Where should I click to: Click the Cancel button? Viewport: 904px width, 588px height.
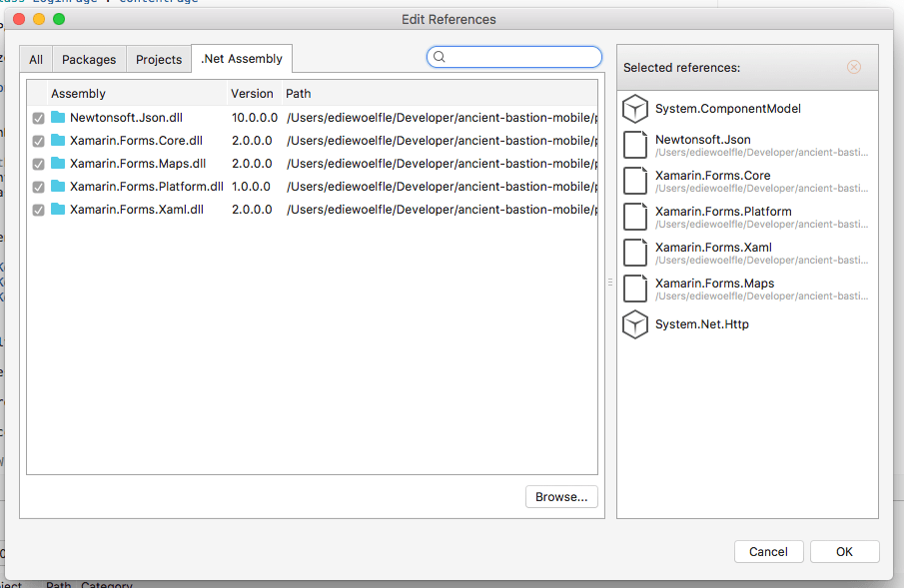click(768, 552)
